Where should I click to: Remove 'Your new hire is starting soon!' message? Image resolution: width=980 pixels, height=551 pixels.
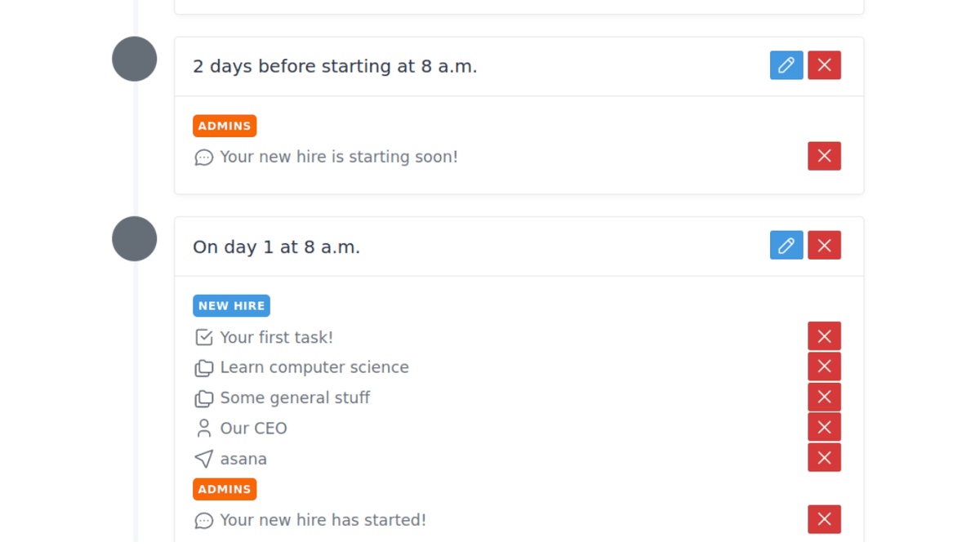pos(824,156)
